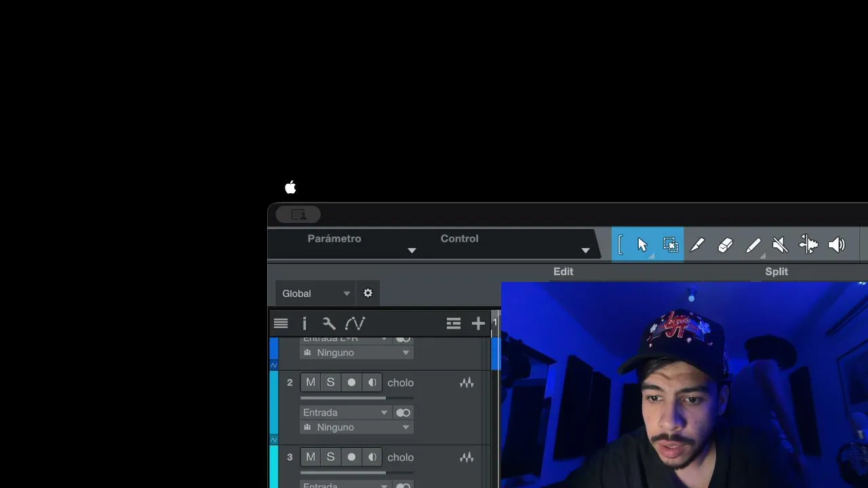This screenshot has height=488, width=868.
Task: Open the Parámetro dropdown arrow
Action: (x=412, y=251)
